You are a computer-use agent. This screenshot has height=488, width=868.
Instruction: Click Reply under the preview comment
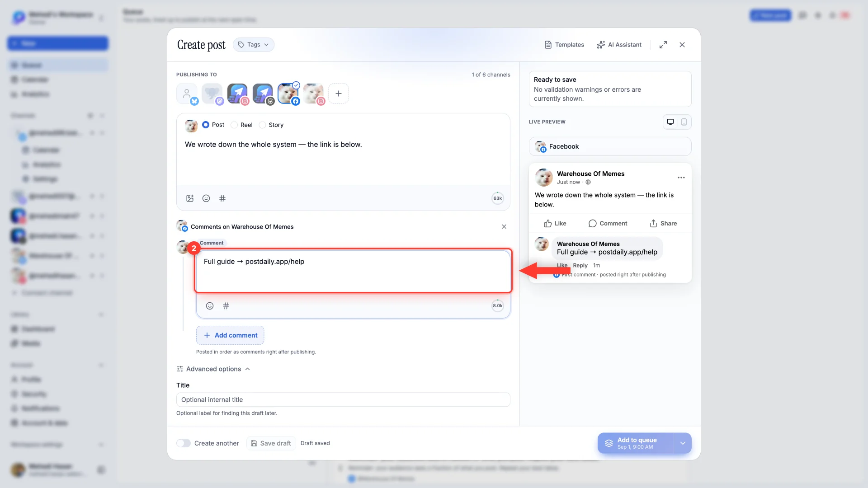click(x=580, y=266)
